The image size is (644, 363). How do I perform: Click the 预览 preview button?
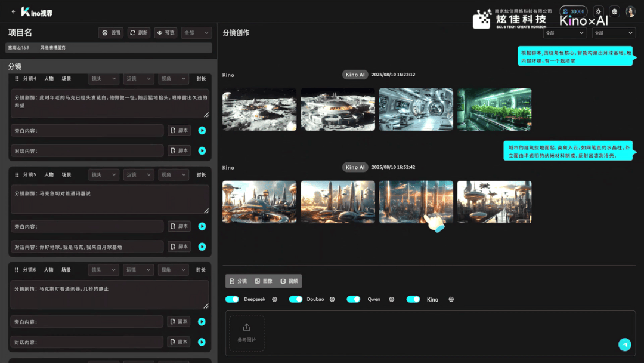pyautogui.click(x=166, y=33)
